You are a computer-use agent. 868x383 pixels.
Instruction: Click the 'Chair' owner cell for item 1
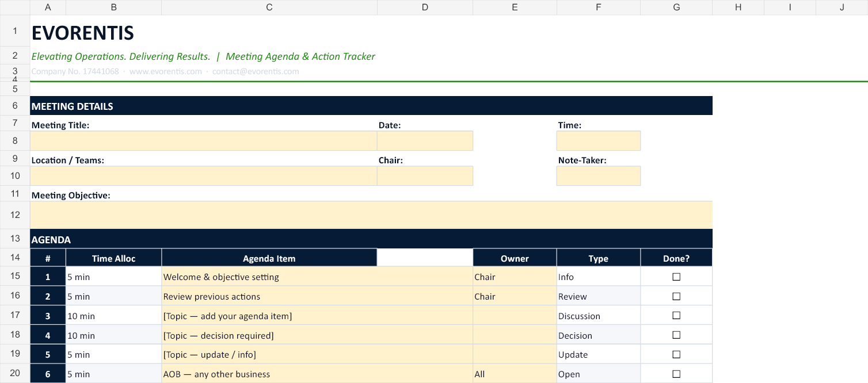(515, 277)
